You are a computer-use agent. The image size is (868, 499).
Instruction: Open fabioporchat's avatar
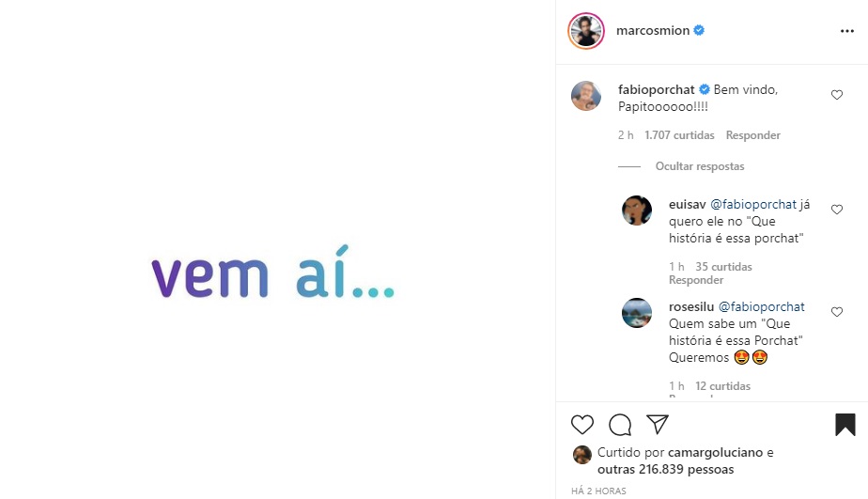coord(586,96)
